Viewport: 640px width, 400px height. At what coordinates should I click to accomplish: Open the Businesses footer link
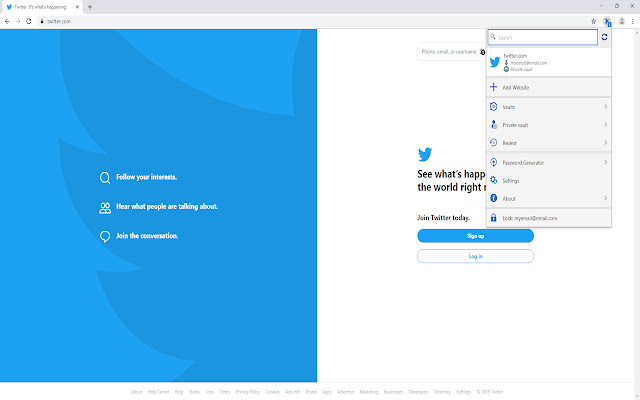pyautogui.click(x=393, y=392)
